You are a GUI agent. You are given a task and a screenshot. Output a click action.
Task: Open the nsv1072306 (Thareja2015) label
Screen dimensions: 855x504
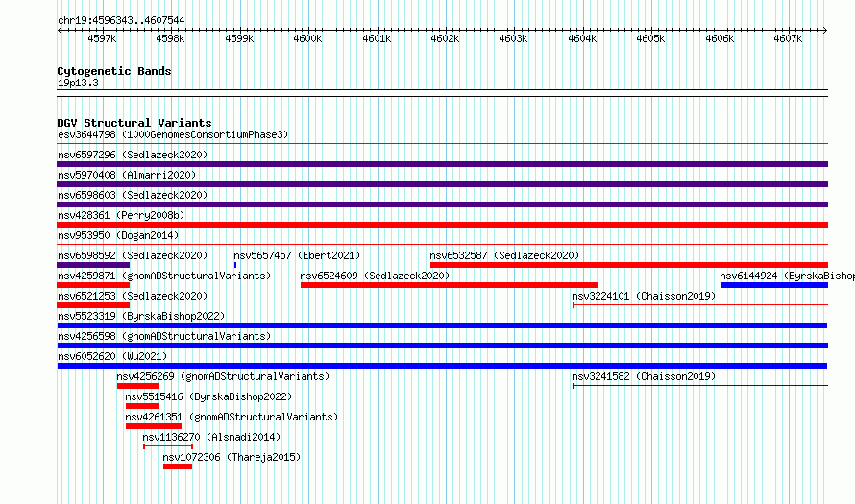(232, 457)
